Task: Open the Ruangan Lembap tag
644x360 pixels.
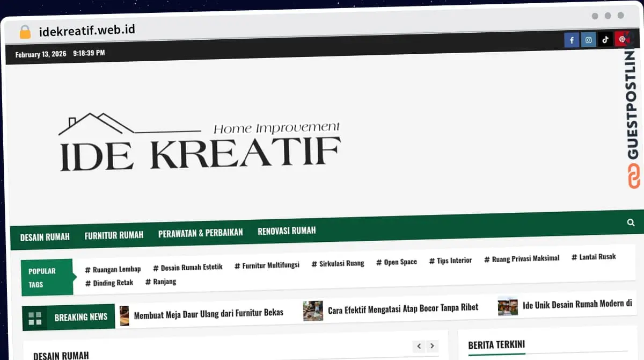Action: [x=113, y=269]
